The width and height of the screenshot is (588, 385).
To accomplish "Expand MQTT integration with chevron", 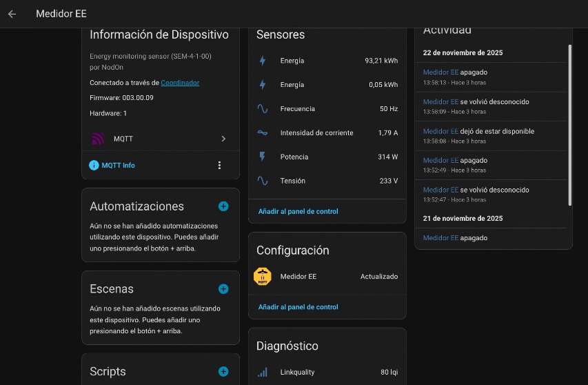I will pos(223,139).
